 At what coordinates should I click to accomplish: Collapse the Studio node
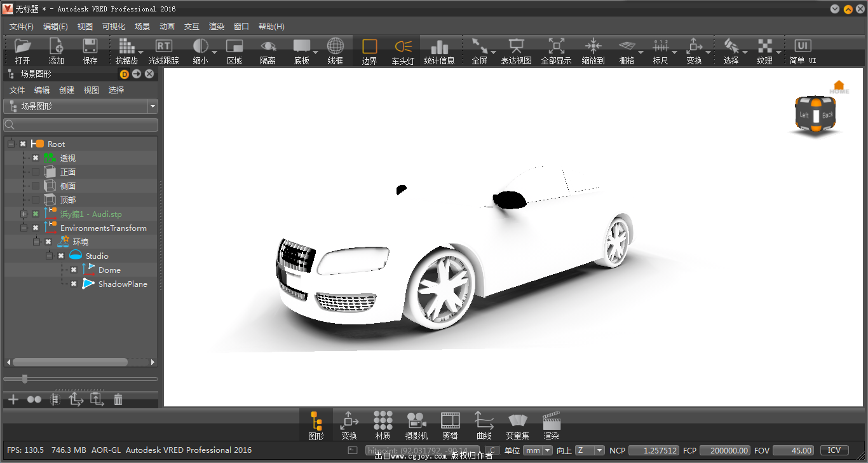pyautogui.click(x=49, y=256)
